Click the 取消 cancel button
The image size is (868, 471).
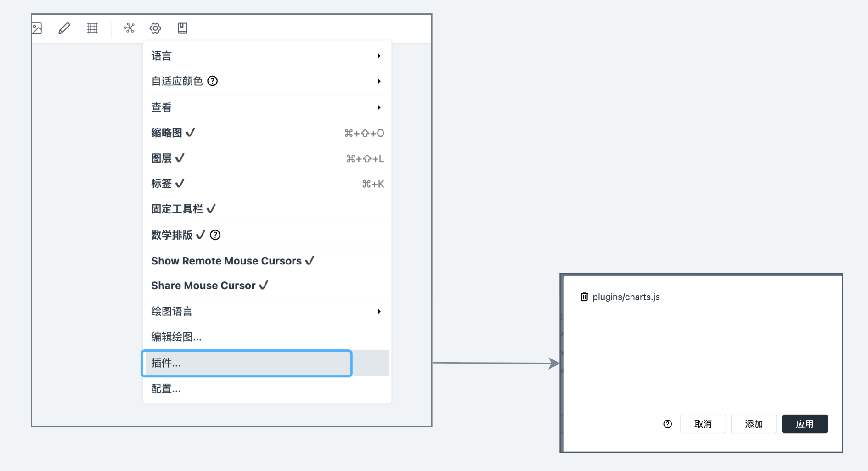(x=703, y=424)
